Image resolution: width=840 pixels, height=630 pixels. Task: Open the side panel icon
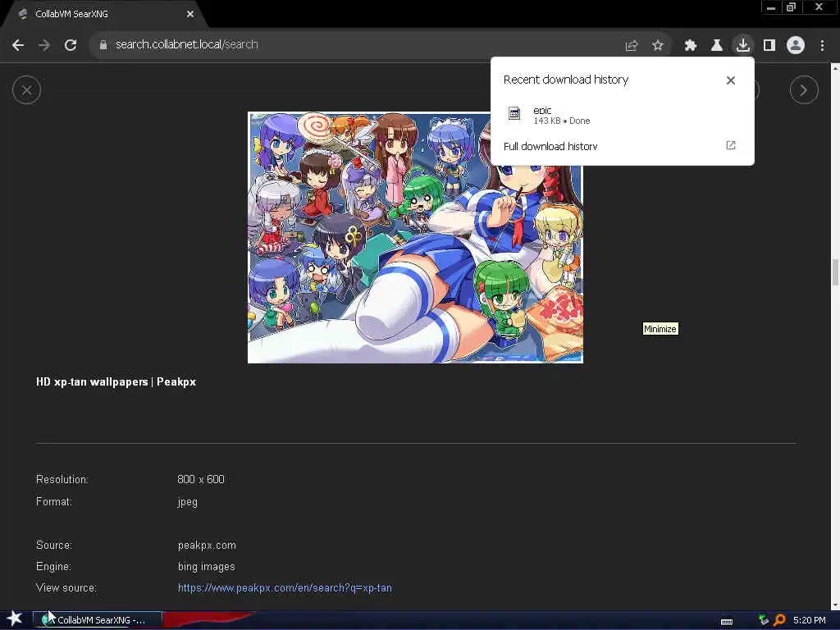pyautogui.click(x=769, y=46)
